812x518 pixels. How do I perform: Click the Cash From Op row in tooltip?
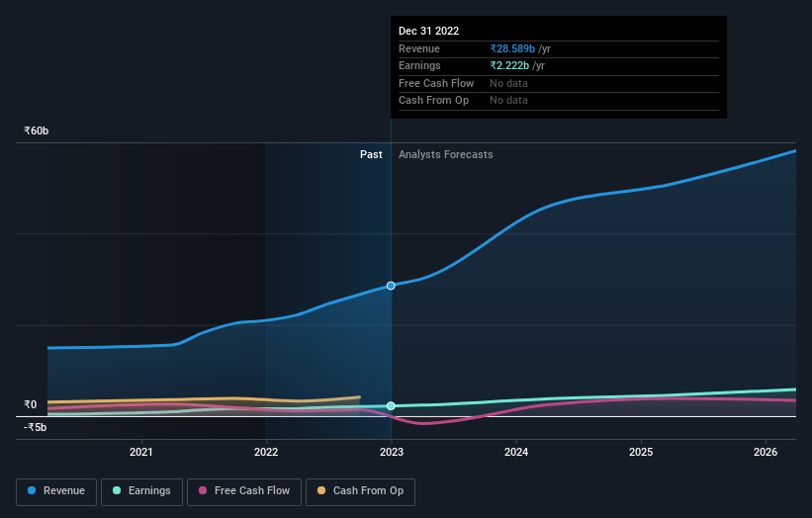pyautogui.click(x=559, y=101)
